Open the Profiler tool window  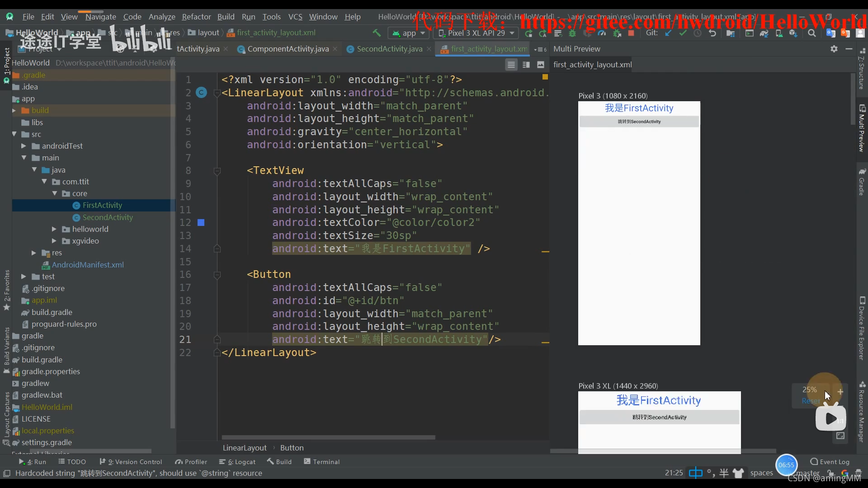[191, 462]
